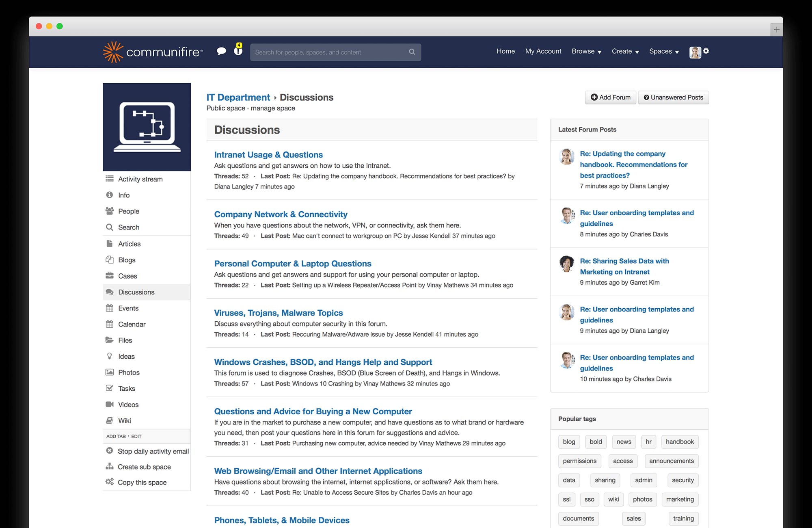Select the security popular tag

pyautogui.click(x=683, y=480)
